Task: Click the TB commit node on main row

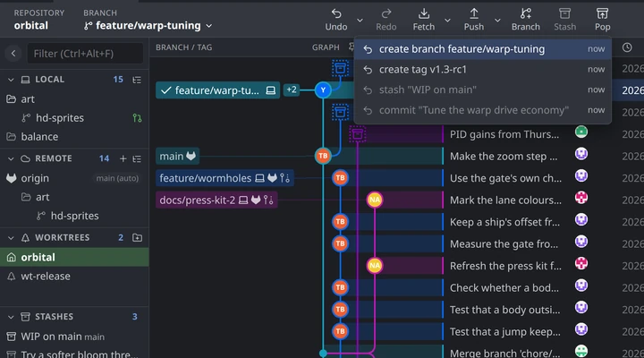Action: pyautogui.click(x=323, y=156)
